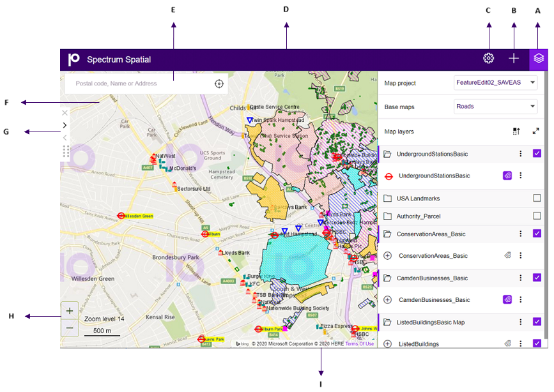Click the ListedBuildings layer plus circle
Image resolution: width=554 pixels, height=392 pixels.
(x=388, y=344)
